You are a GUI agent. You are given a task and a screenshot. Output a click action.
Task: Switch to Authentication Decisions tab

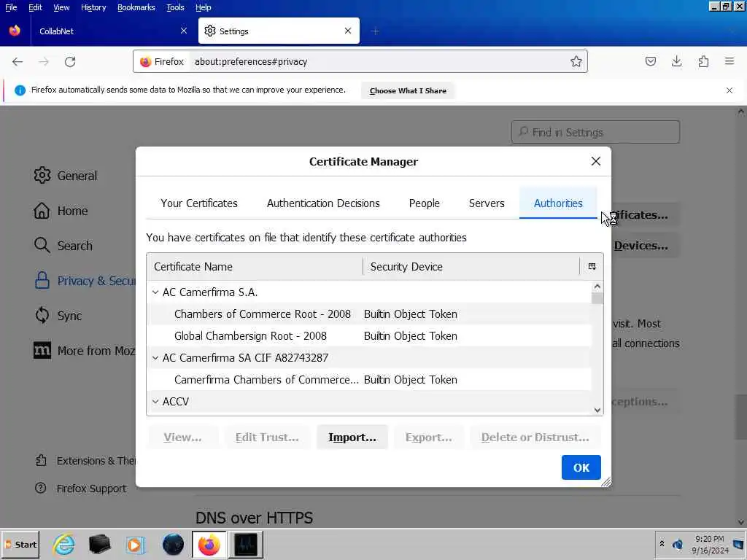(323, 203)
